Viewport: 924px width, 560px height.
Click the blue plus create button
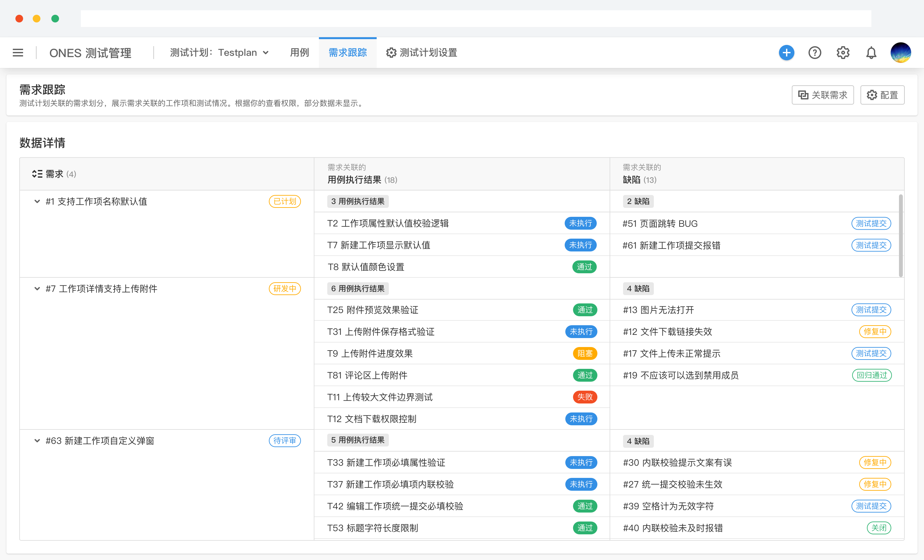(786, 53)
